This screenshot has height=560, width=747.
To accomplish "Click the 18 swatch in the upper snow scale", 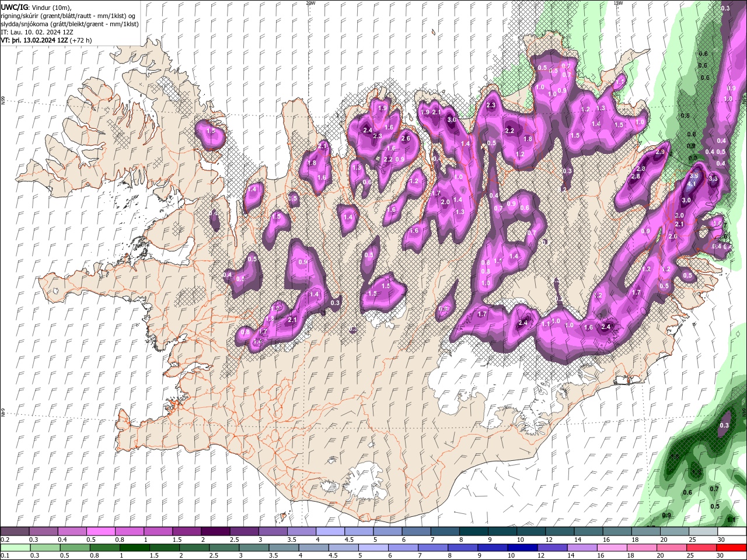I will [x=645, y=531].
